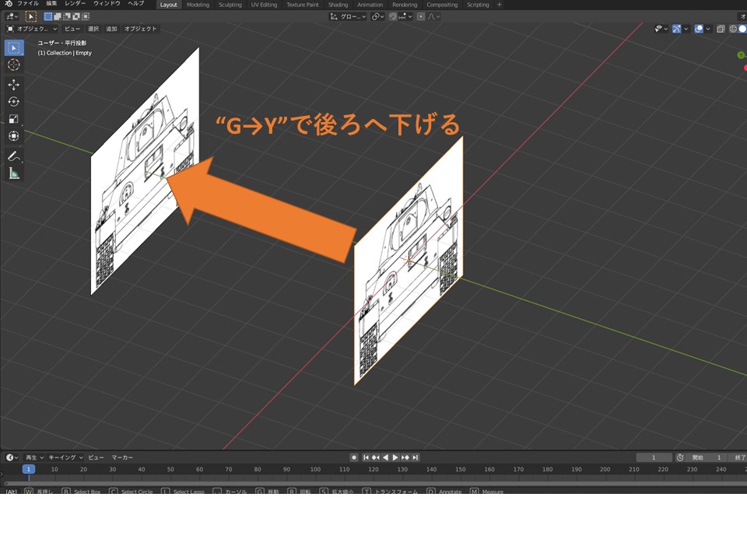Open the レンダー menu
This screenshot has height=560, width=747.
click(x=75, y=4)
